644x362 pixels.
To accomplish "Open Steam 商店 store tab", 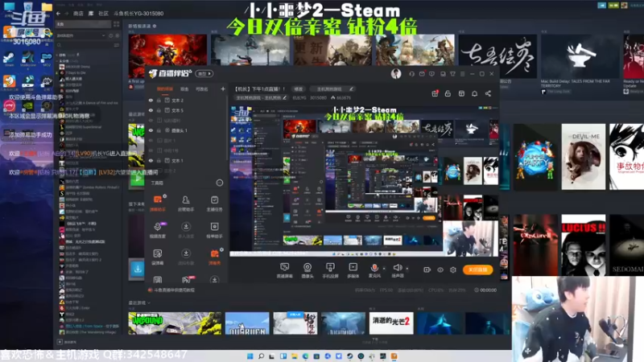I will point(78,14).
